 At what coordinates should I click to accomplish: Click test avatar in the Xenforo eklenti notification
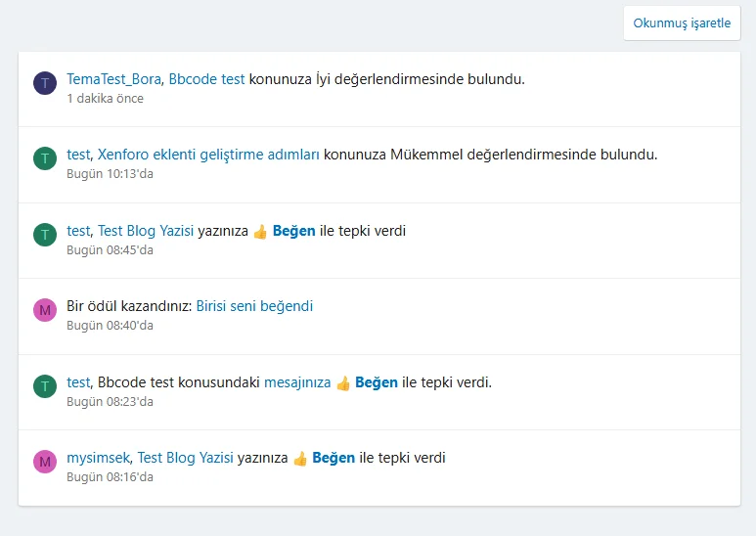[x=45, y=158]
